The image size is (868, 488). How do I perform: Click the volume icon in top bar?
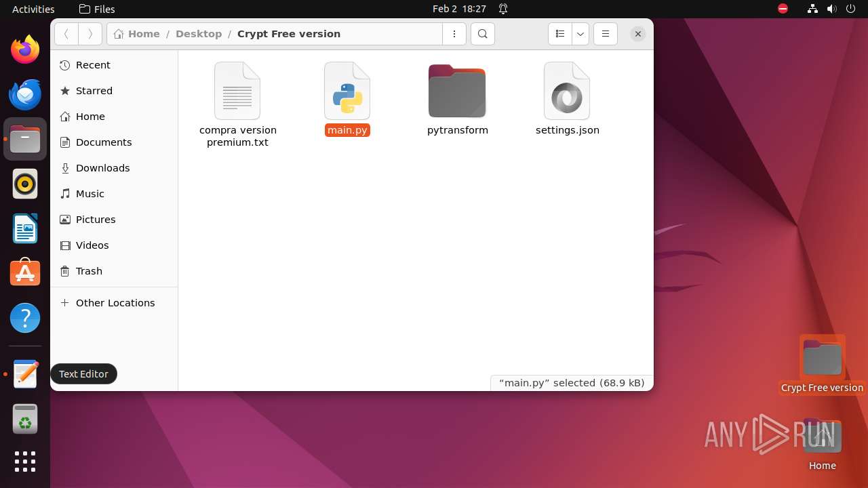tap(831, 9)
